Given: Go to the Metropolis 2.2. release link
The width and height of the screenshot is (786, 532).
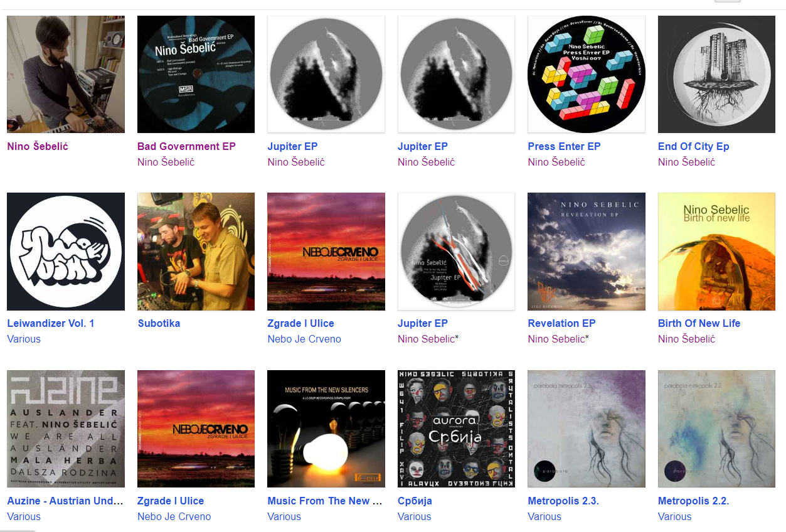Looking at the screenshot, I should 693,501.
